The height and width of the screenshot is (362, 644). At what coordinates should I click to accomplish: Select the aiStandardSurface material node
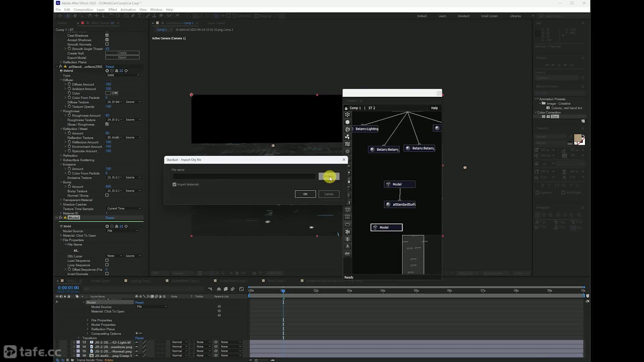coord(400,204)
